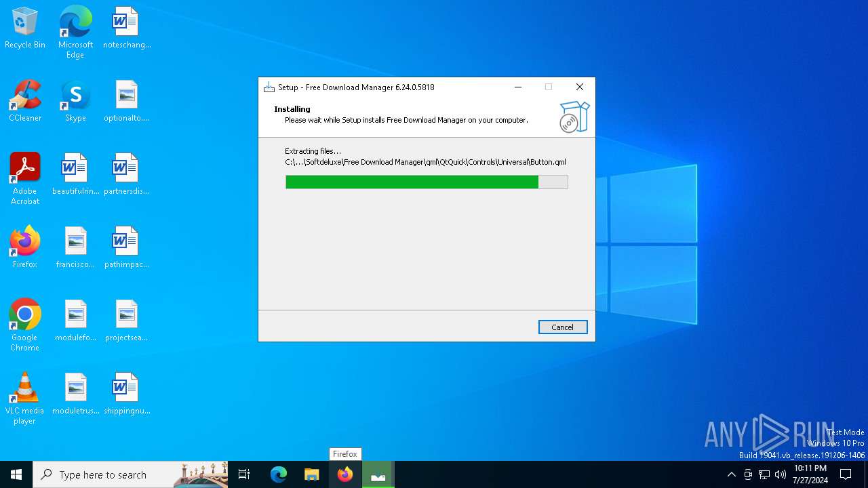Open the clock showing 10:11 PM
The width and height of the screenshot is (868, 488).
(810, 474)
